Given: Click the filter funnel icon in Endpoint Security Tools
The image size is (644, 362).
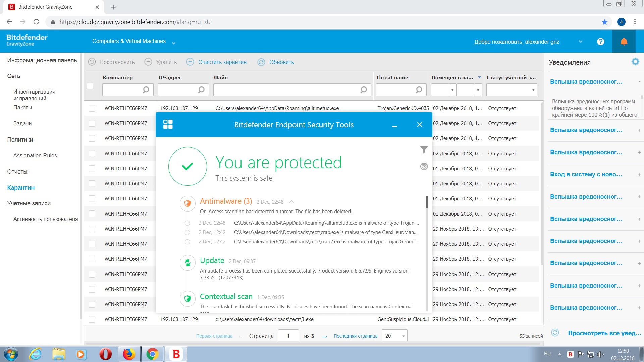Looking at the screenshot, I should coord(424,149).
